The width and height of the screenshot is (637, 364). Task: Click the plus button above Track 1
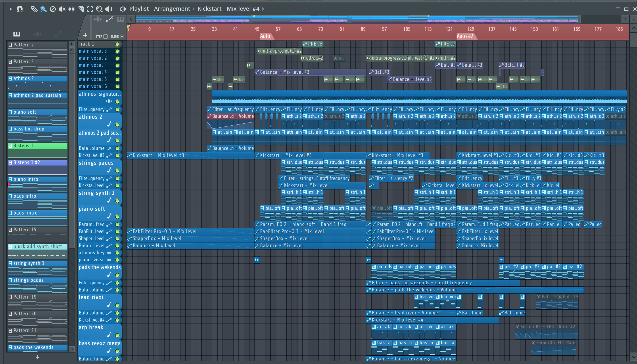pos(85,35)
